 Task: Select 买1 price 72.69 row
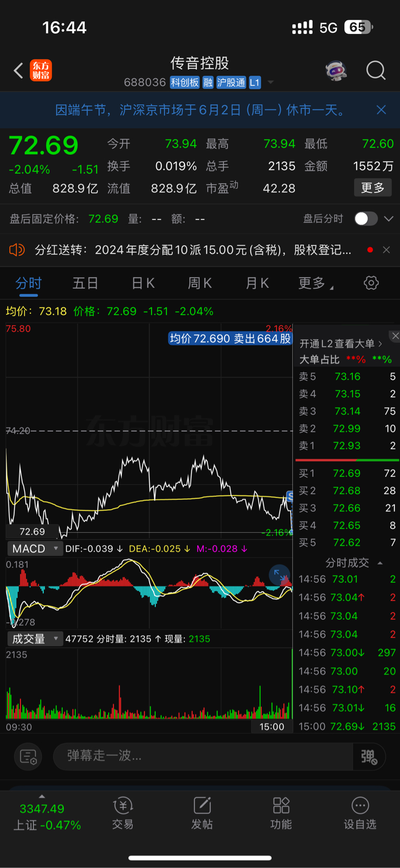[347, 473]
